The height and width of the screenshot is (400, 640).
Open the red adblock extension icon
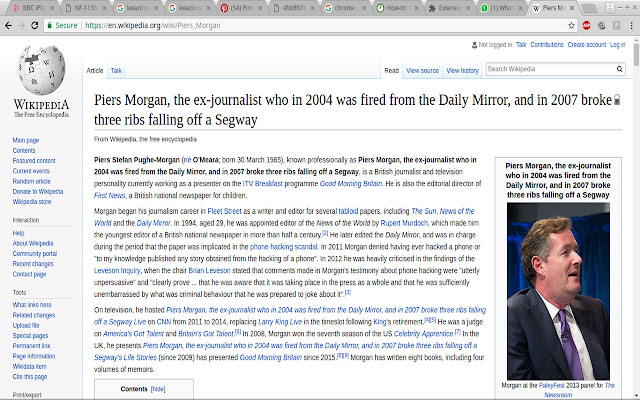click(x=587, y=25)
